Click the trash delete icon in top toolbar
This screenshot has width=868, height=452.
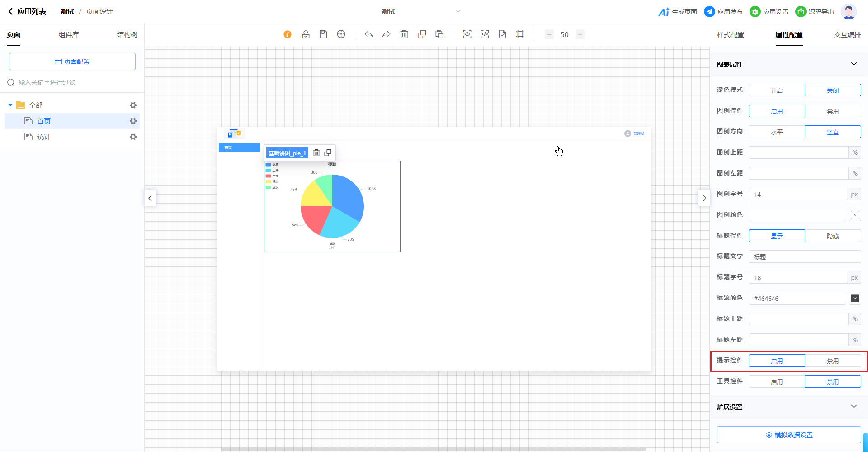point(404,34)
